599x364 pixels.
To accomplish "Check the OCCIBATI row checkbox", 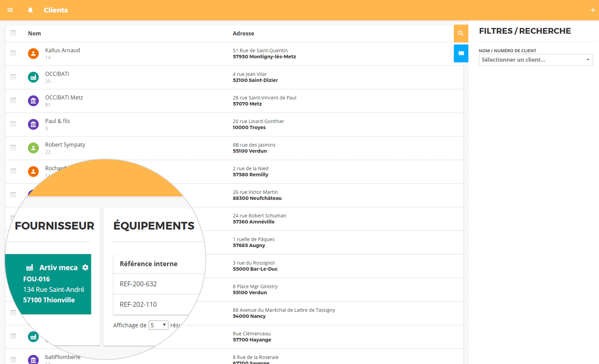I will click(x=13, y=77).
